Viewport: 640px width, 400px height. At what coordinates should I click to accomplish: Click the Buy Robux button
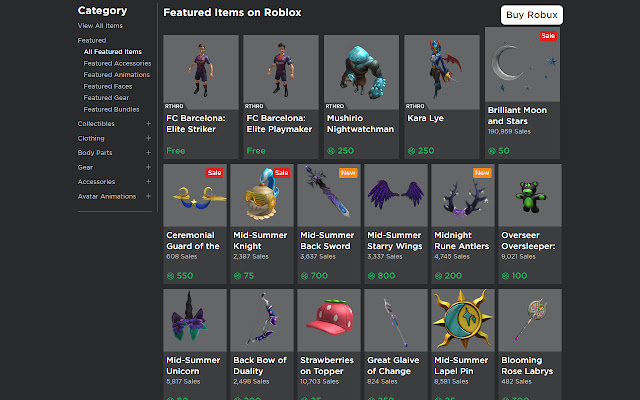tap(531, 15)
